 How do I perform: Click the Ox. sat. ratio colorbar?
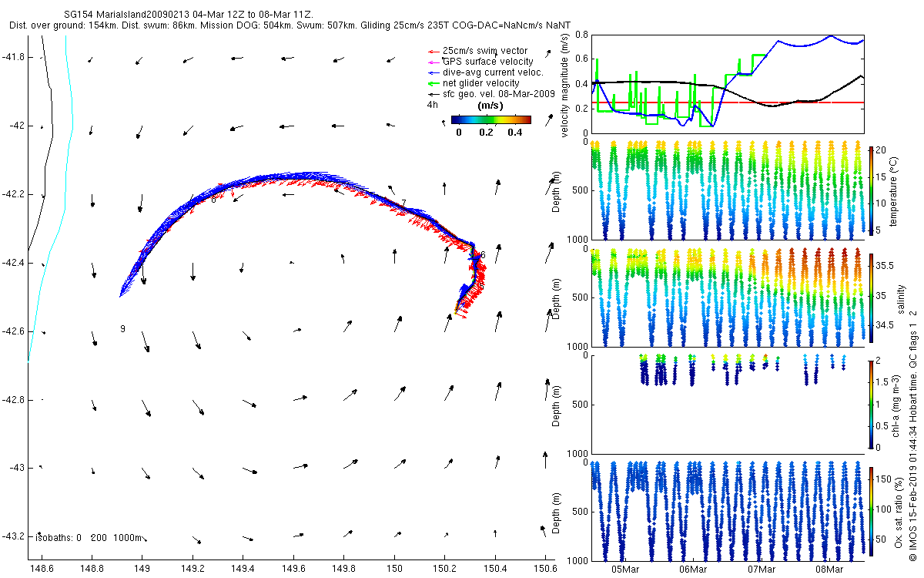(x=871, y=510)
